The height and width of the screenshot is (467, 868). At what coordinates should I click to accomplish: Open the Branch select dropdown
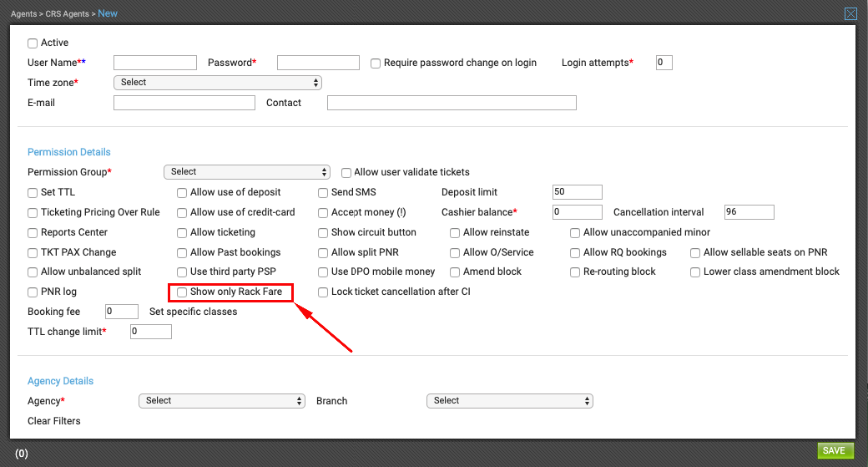[x=510, y=400]
